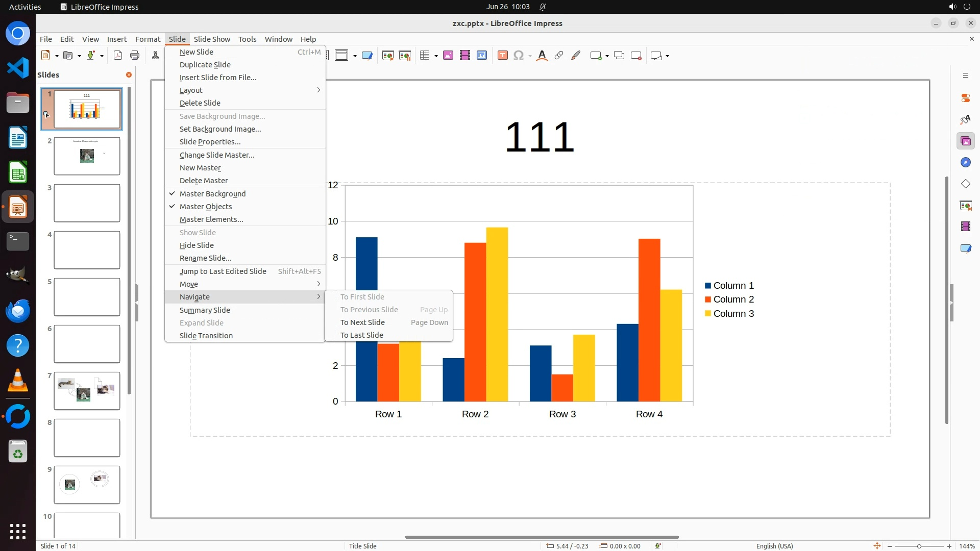
Task: Open the Insert Table dropdown arrow
Action: tap(436, 56)
